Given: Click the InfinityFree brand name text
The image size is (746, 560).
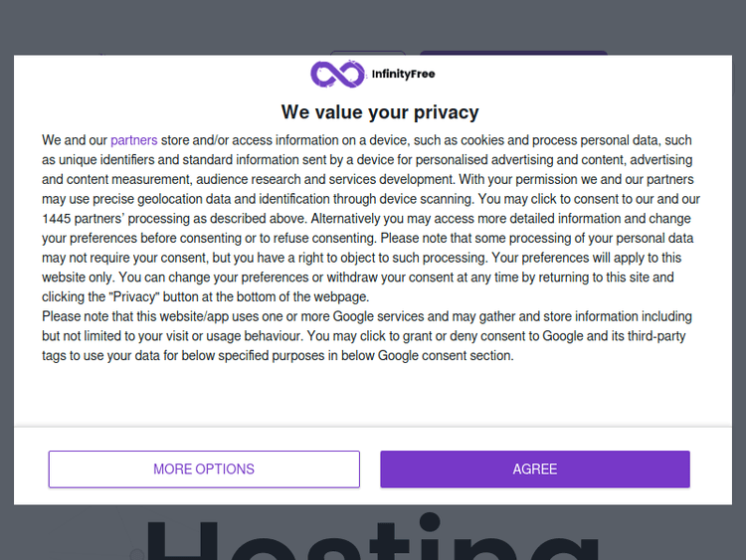Looking at the screenshot, I should pos(403,75).
